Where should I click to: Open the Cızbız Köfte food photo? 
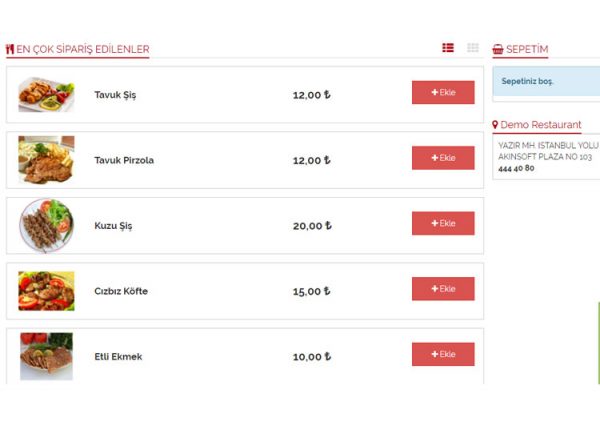coord(46,291)
